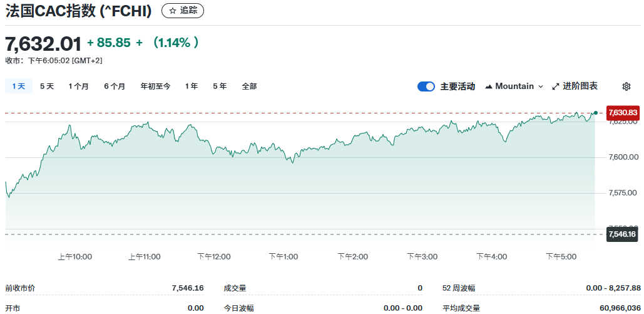Click the 下午1:00 time axis label

[x=284, y=257]
